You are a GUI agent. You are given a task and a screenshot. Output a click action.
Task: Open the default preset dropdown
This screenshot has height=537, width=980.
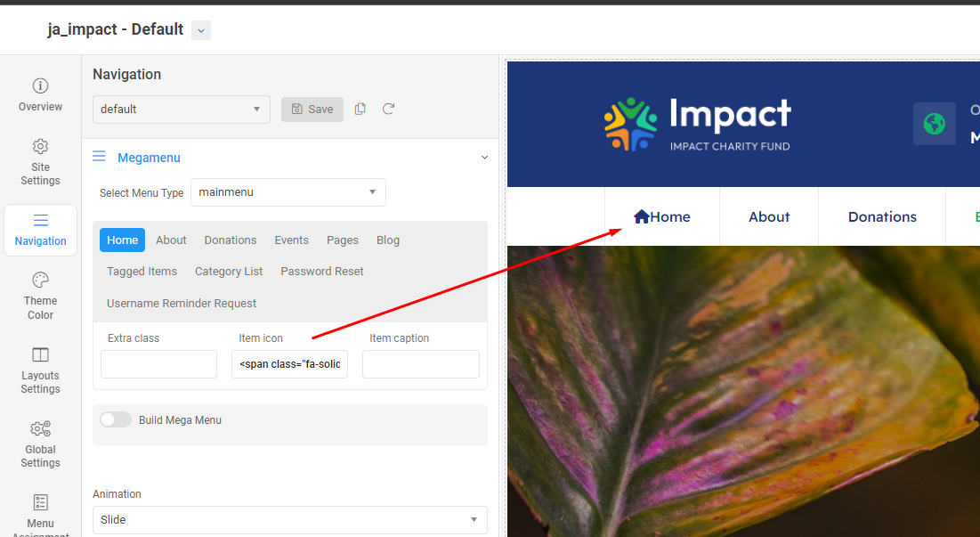pos(182,110)
